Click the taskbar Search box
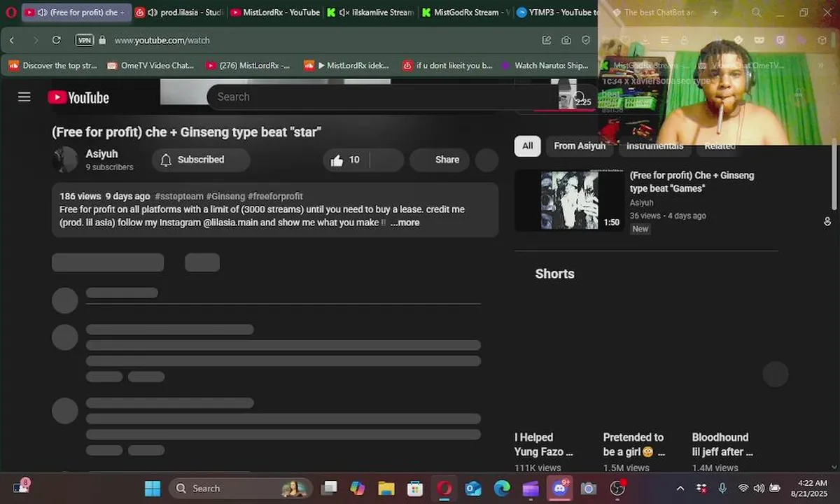 coord(240,488)
